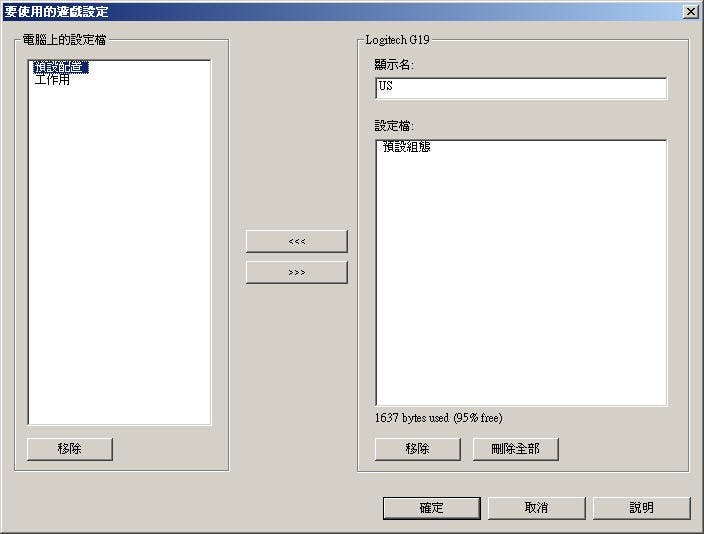Click the <<< transfer button
Image resolution: width=704 pixels, height=534 pixels.
(x=297, y=242)
